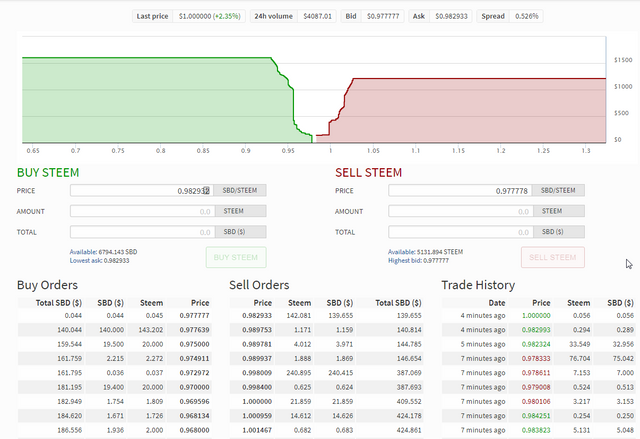The width and height of the screenshot is (640, 439).
Task: Click the Available 5131.894 STEEM link
Action: [x=425, y=252]
